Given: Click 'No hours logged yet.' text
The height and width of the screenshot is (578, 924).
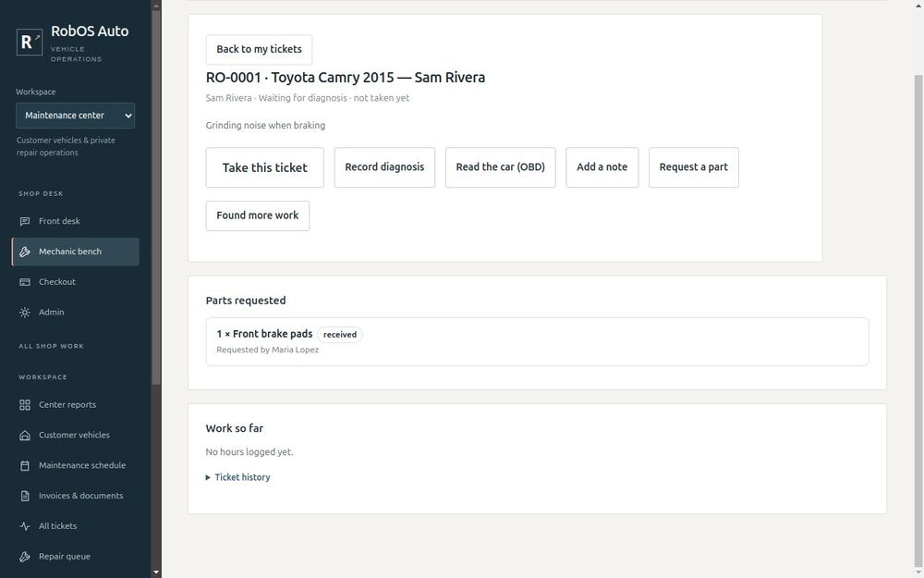Looking at the screenshot, I should [249, 452].
